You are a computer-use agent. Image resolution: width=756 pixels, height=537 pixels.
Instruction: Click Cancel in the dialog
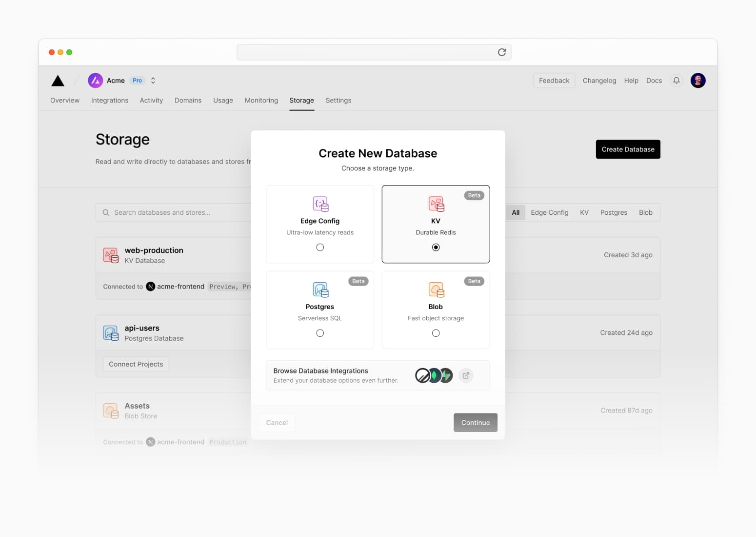pyautogui.click(x=277, y=423)
